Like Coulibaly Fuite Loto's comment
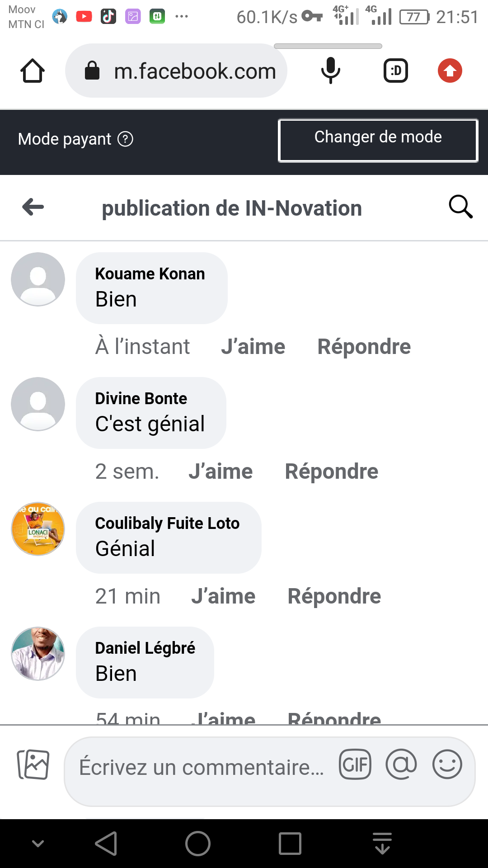488x868 pixels. pos(223,596)
